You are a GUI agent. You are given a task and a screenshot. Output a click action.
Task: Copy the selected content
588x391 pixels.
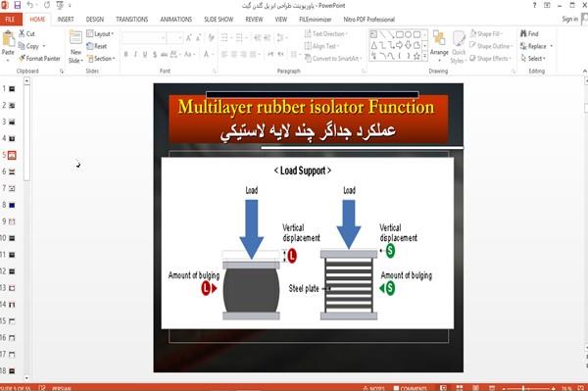click(x=28, y=46)
